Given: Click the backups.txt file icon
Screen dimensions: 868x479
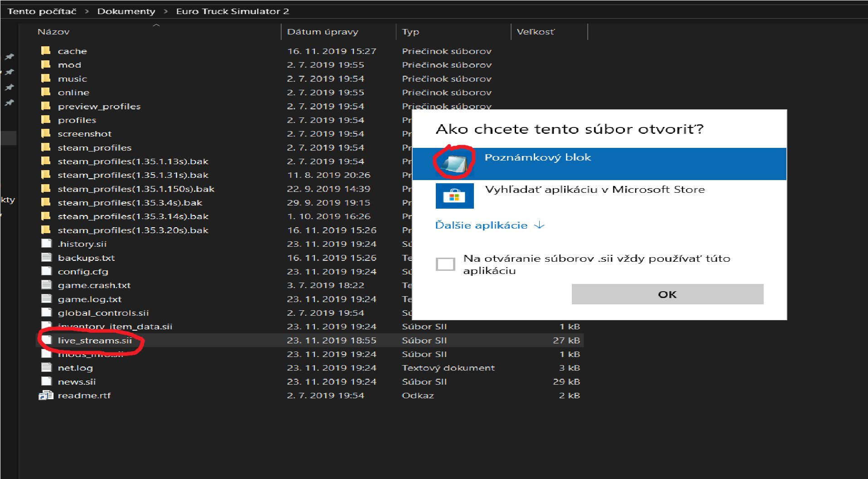Looking at the screenshot, I should [x=46, y=258].
